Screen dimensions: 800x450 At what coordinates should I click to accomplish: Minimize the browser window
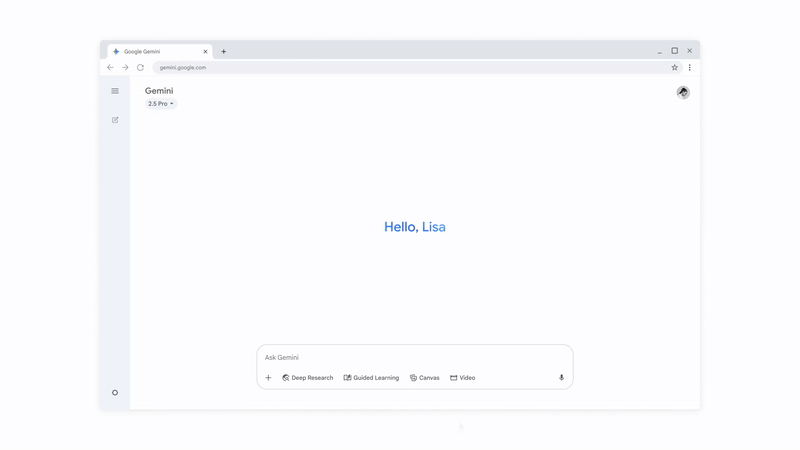tap(659, 51)
